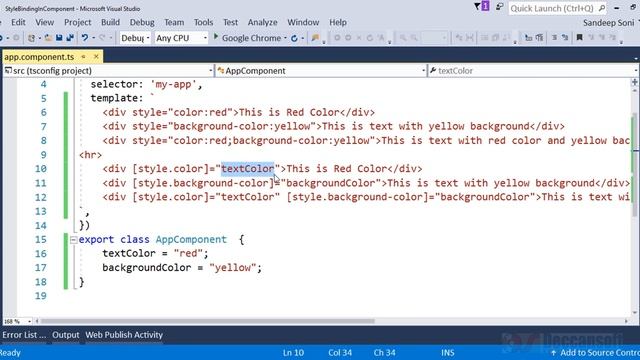Image resolution: width=640 pixels, height=360 pixels.
Task: Click Add to Source Control
Action: tap(599, 353)
